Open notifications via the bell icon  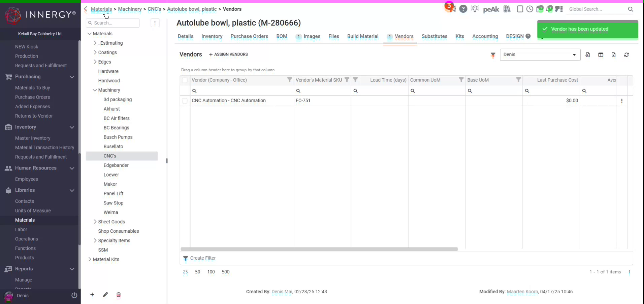click(549, 9)
